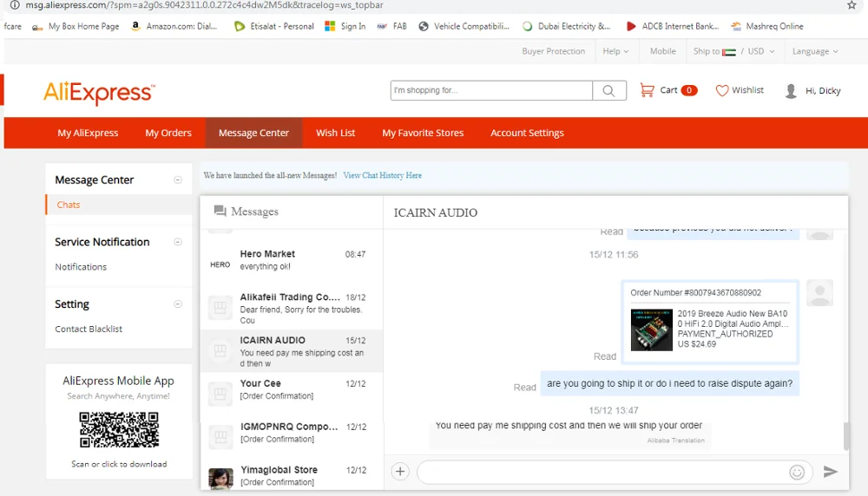Select Chats in sidebar
This screenshot has height=496, width=868.
[x=69, y=205]
